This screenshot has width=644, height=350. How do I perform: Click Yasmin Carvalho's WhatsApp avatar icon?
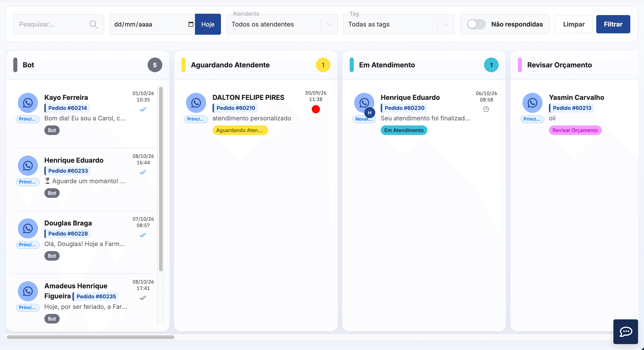tap(532, 103)
